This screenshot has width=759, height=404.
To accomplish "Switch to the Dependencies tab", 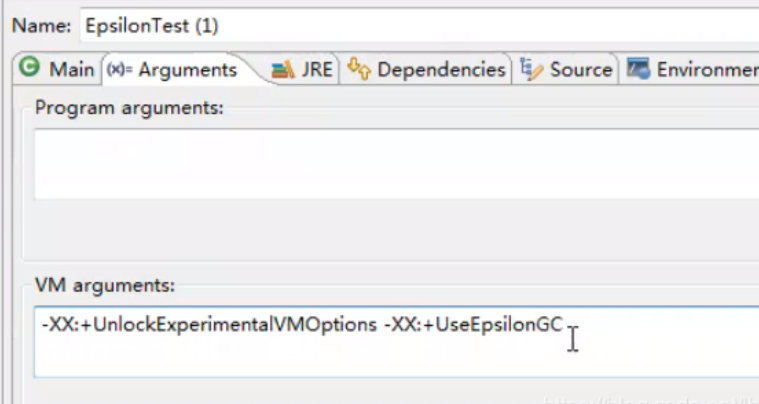I will coord(441,70).
